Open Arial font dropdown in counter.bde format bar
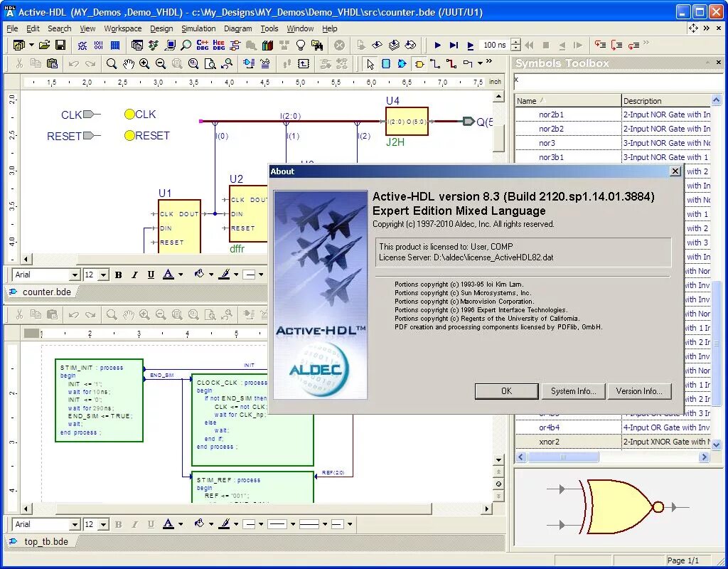Screen dimensions: 728x569 tap(75, 275)
